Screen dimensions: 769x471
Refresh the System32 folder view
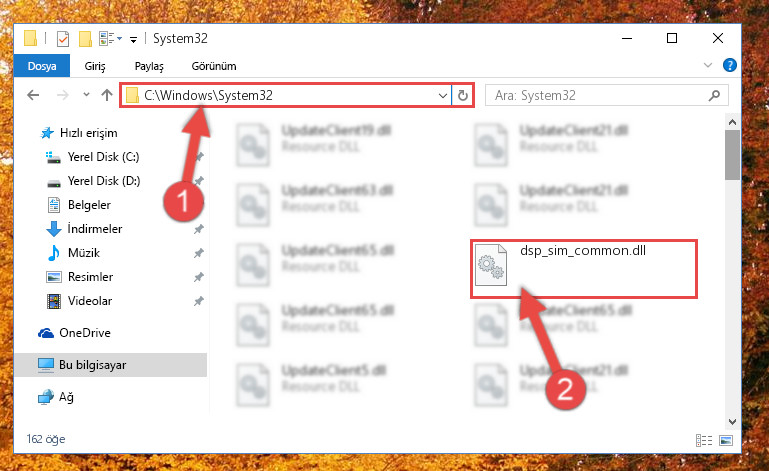pos(462,95)
